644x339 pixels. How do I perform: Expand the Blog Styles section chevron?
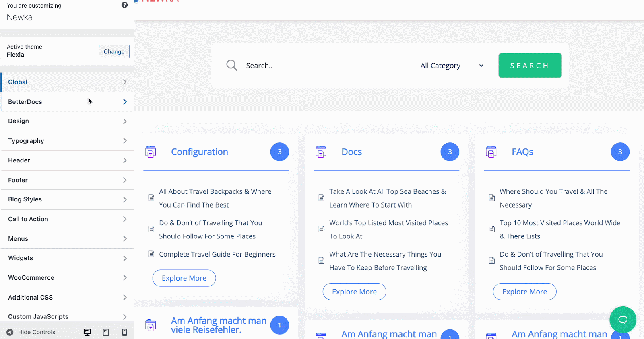(125, 199)
